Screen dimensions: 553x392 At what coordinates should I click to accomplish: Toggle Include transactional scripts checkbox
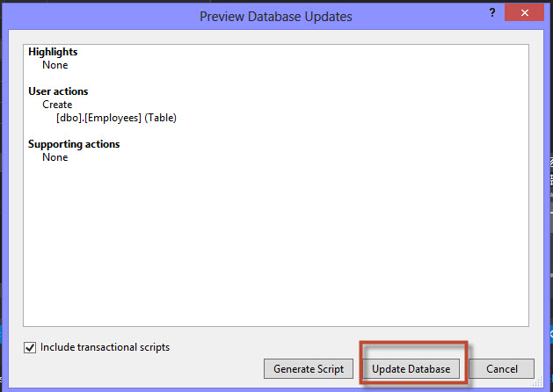coord(30,347)
